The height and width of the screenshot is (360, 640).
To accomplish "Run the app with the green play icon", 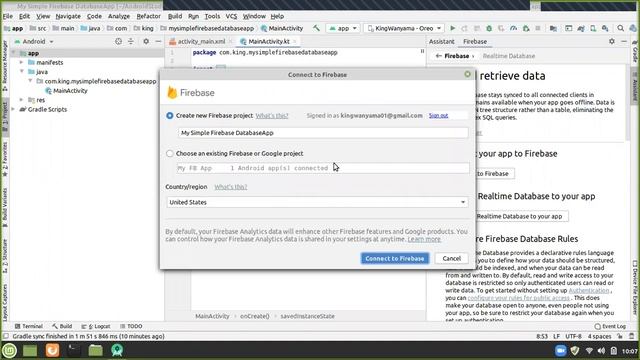I will 452,28.
